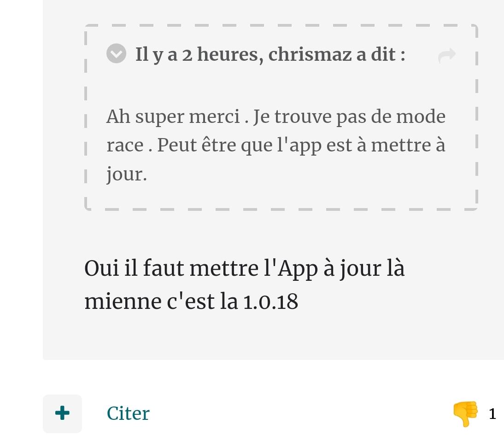Select the plus multi-quote button
The image size is (504, 447).
coord(62,413)
